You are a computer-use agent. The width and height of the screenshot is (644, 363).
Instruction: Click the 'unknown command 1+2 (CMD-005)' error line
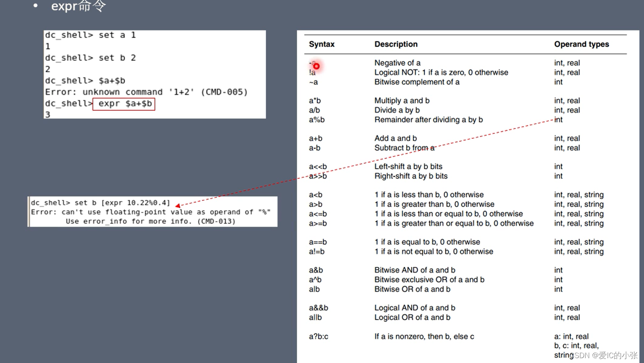coord(146,92)
